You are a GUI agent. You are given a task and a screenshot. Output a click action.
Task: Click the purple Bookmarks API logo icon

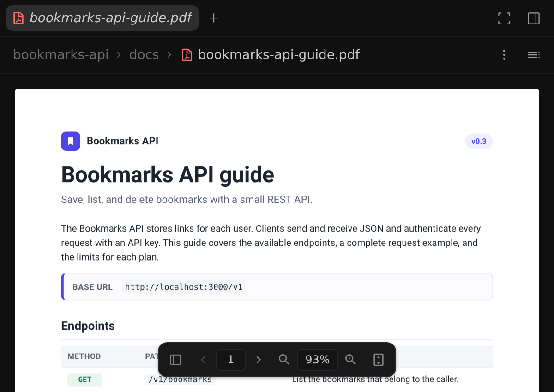pyautogui.click(x=71, y=141)
